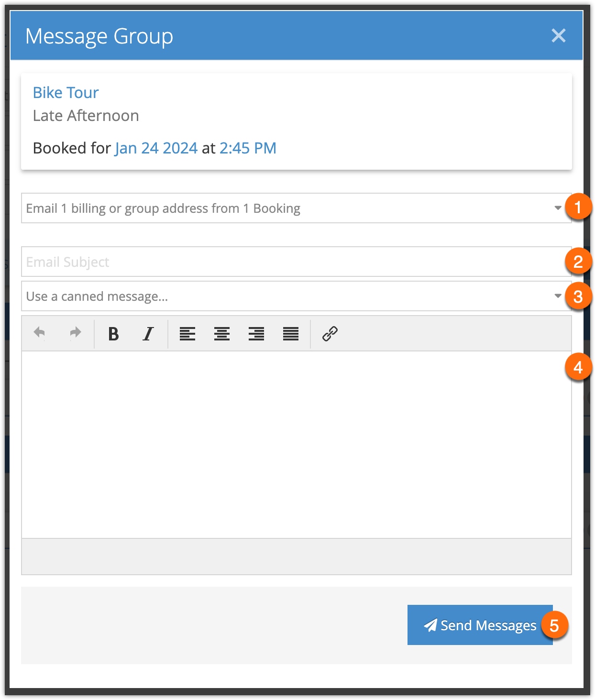Close the Message Group dialog
The image size is (595, 700).
558,35
